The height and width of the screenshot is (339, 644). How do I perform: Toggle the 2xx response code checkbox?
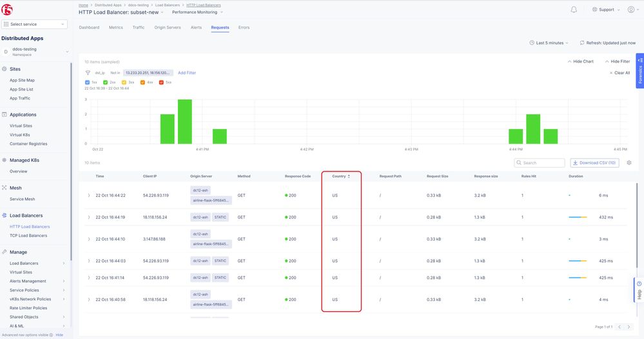(x=106, y=82)
